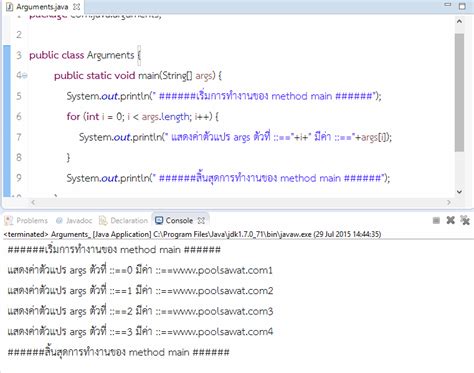This screenshot has width=474, height=373.
Task: Click 'public class Arguments' on line 3
Action: [x=82, y=55]
